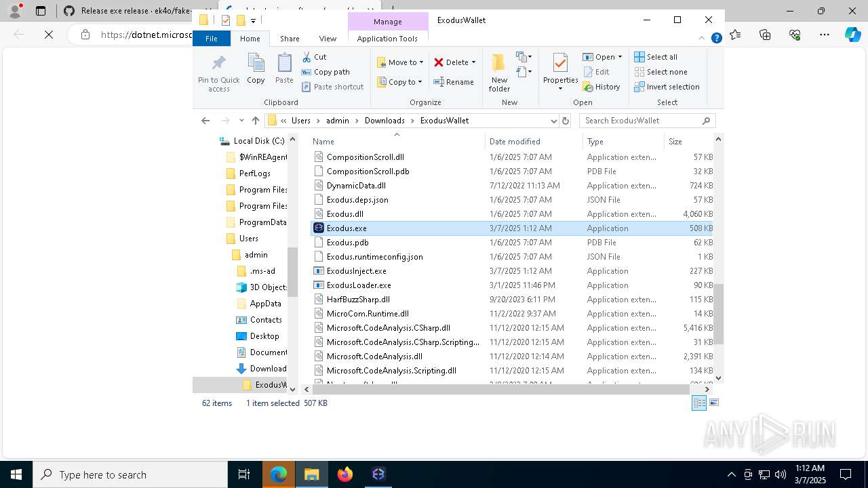Open Quick Access Toolbar customize dropdown

(253, 20)
